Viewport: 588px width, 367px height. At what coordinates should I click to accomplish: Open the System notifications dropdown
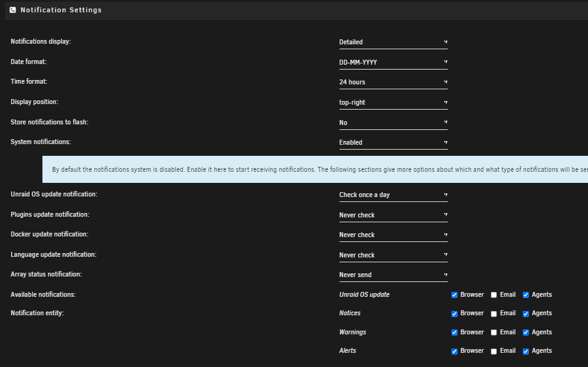click(x=393, y=143)
